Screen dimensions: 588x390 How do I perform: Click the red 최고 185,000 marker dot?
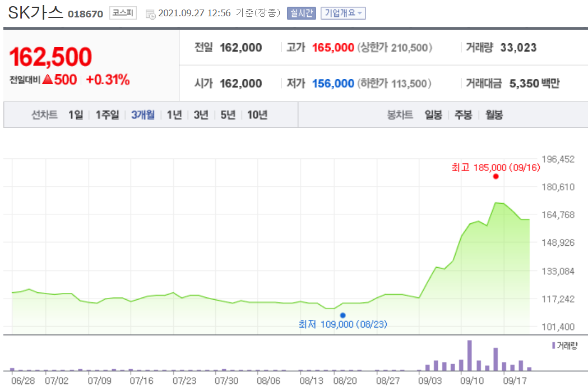496,176
